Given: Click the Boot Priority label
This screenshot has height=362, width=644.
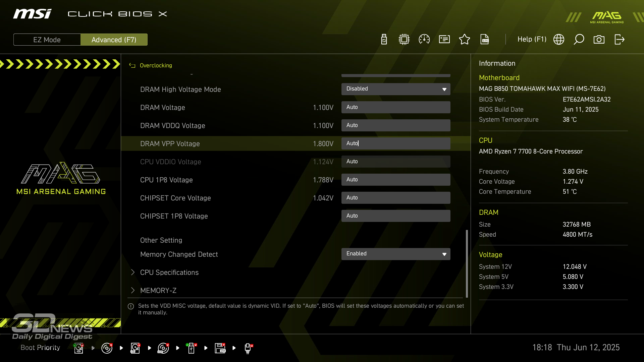Looking at the screenshot, I should pos(40,348).
